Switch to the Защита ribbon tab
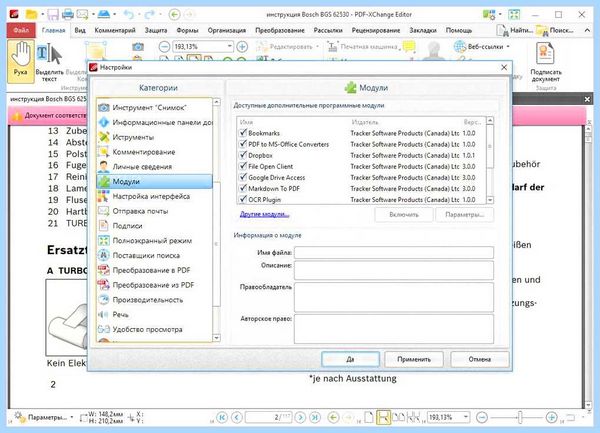Image resolution: width=600 pixels, height=433 pixels. [156, 30]
